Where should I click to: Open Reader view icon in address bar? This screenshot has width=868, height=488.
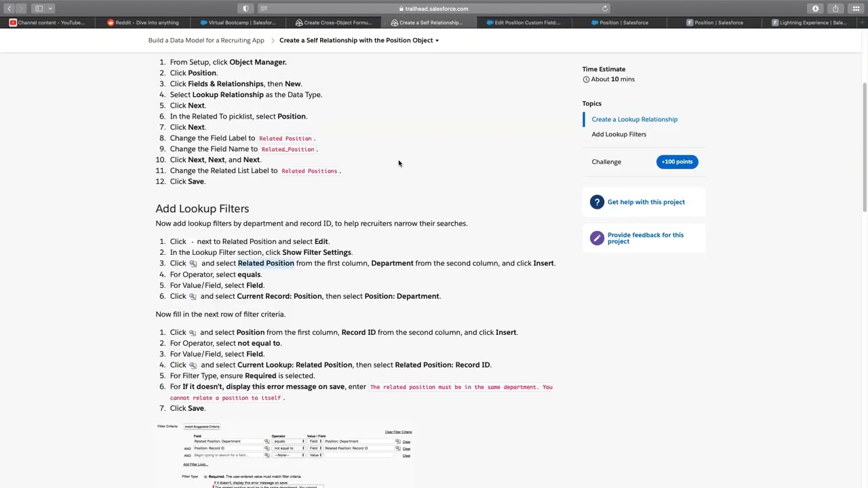point(264,8)
